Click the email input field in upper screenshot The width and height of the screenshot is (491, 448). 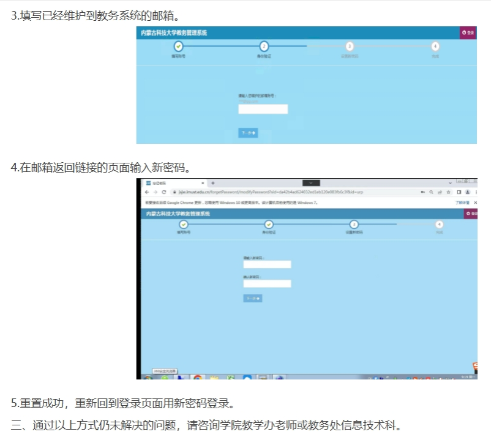click(263, 109)
